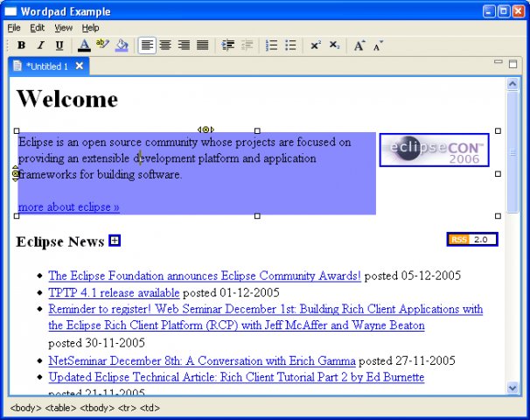Close the *Untitled 1 tab
Viewport: 530px width, 420px height.
click(x=80, y=66)
